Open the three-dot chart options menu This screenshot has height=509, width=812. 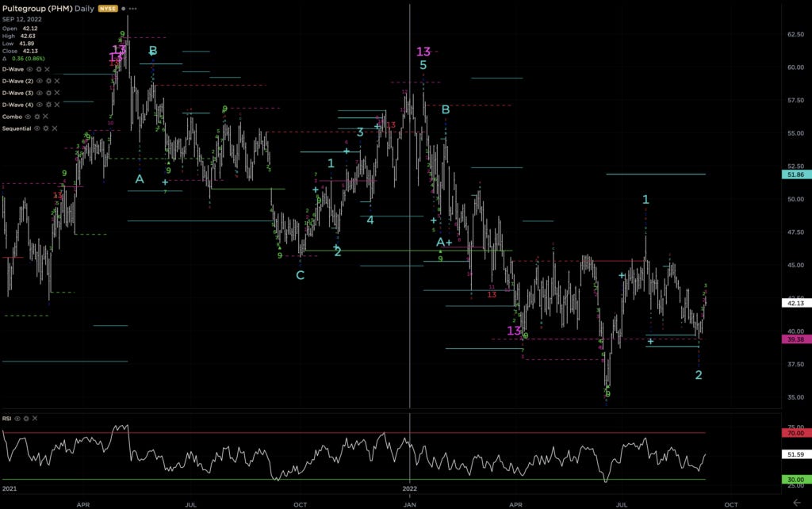coord(133,9)
